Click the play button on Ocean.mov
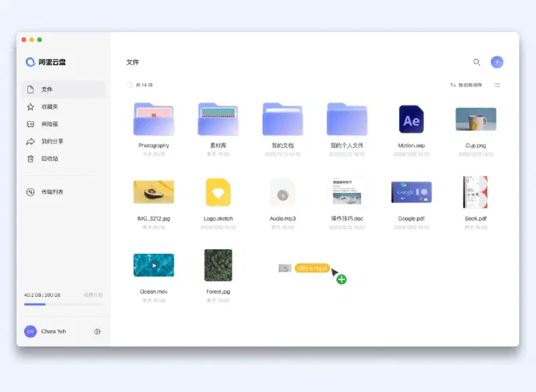 [154, 265]
